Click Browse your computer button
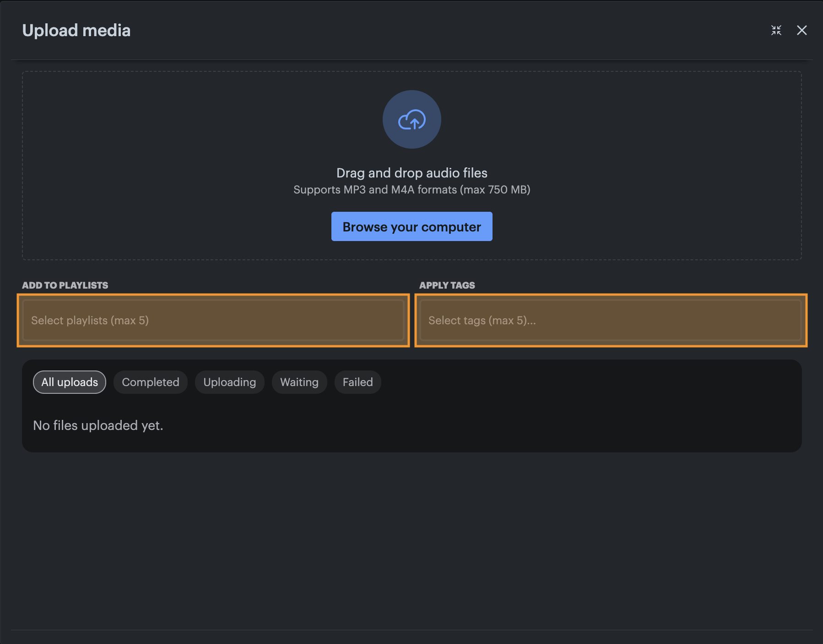 pyautogui.click(x=412, y=226)
